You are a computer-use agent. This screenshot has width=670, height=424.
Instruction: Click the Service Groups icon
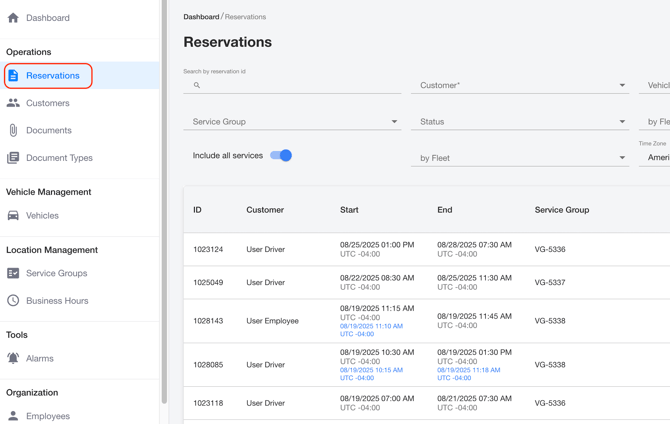click(x=13, y=273)
